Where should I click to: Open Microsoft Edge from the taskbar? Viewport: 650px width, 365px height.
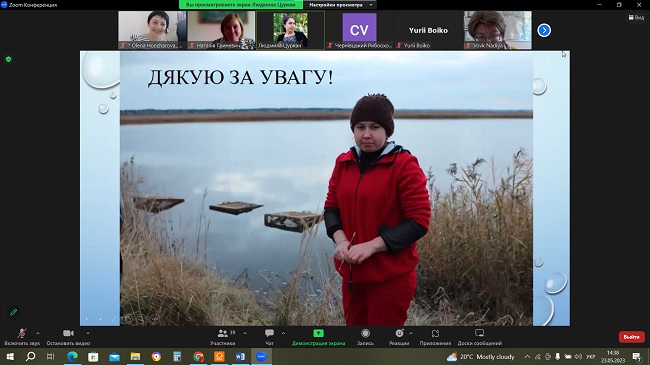coord(72,356)
